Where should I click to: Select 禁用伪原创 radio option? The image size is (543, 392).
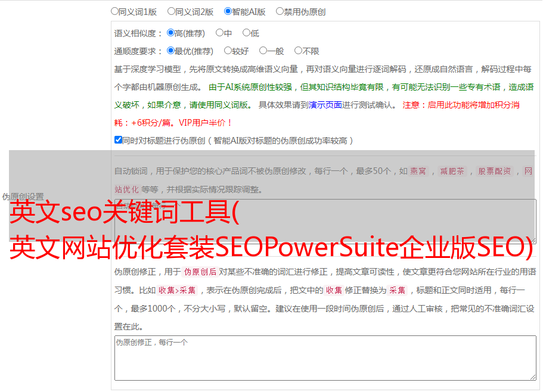coord(280,11)
